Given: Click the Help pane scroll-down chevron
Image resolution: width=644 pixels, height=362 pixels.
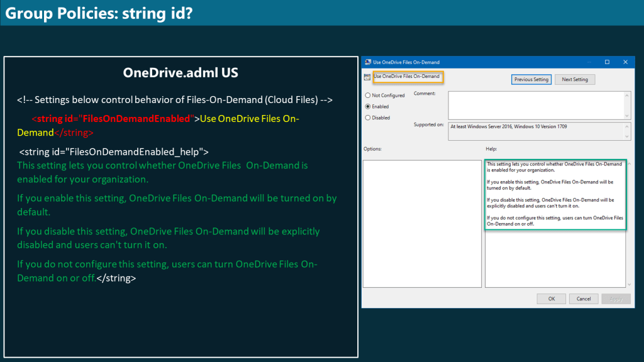Looking at the screenshot, I should 629,284.
